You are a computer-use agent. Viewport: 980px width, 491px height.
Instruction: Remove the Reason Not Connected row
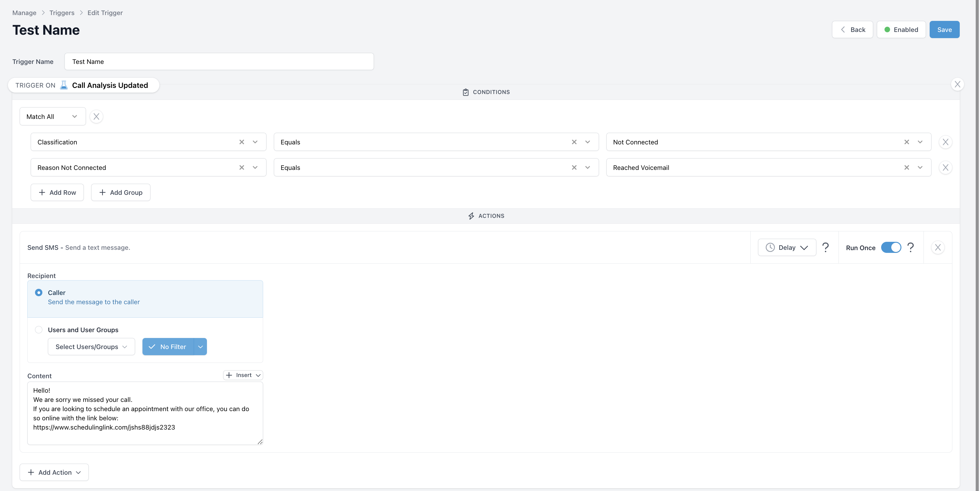coord(945,167)
